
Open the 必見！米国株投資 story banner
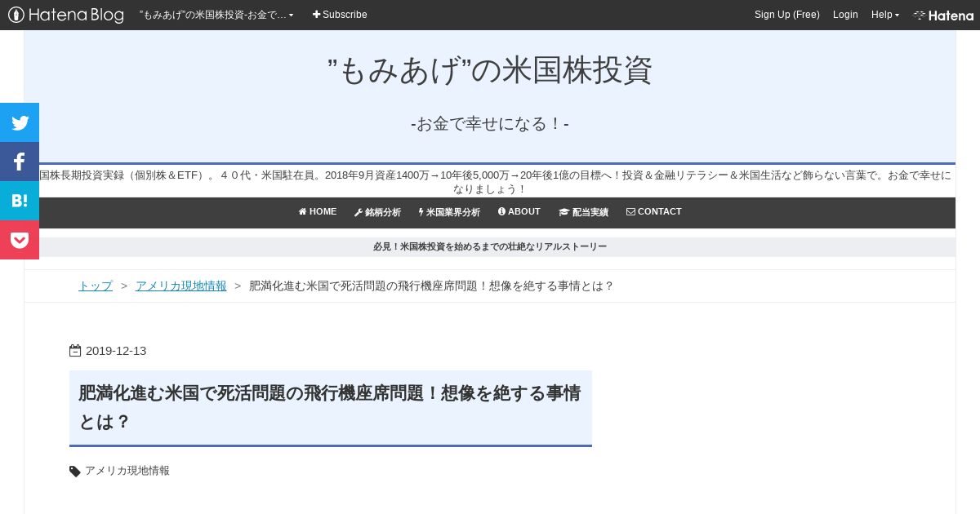tap(490, 246)
